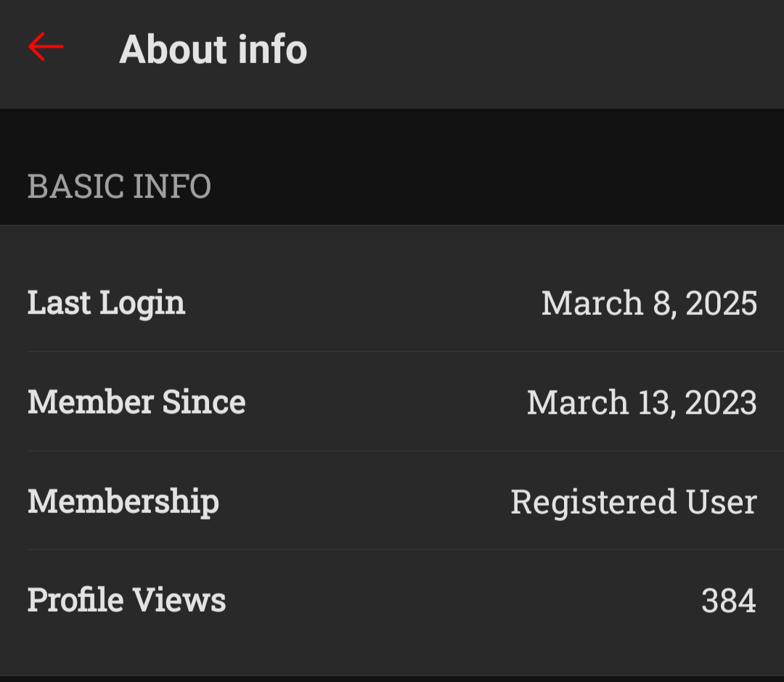
Task: Tap the word Views in Profile Views
Action: click(180, 600)
